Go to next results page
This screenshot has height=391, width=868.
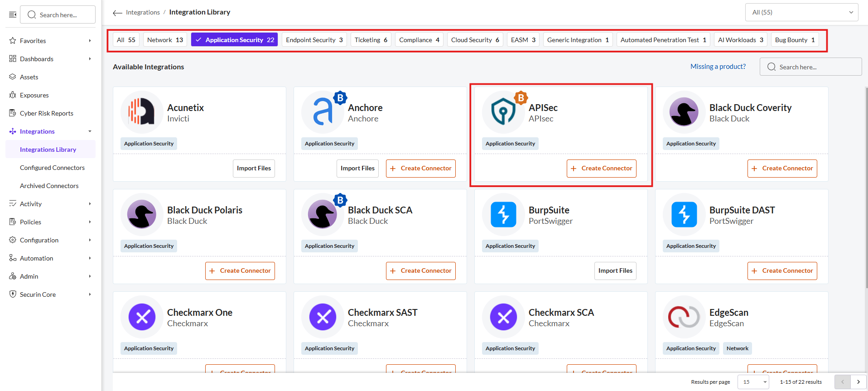coord(858,382)
